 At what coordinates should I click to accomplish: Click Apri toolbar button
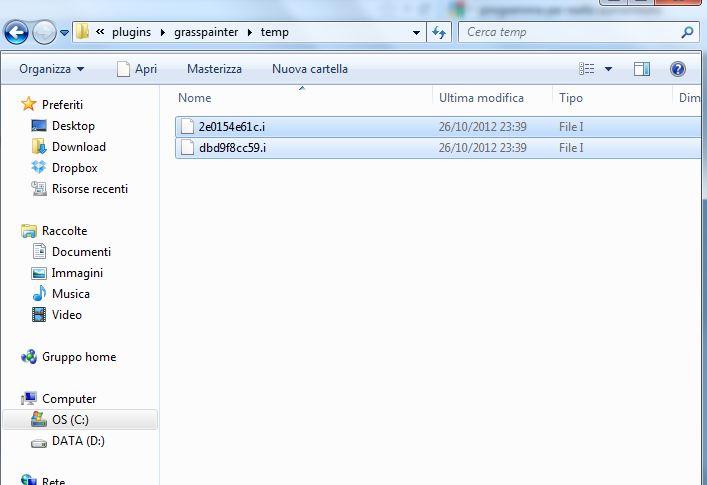pos(137,69)
